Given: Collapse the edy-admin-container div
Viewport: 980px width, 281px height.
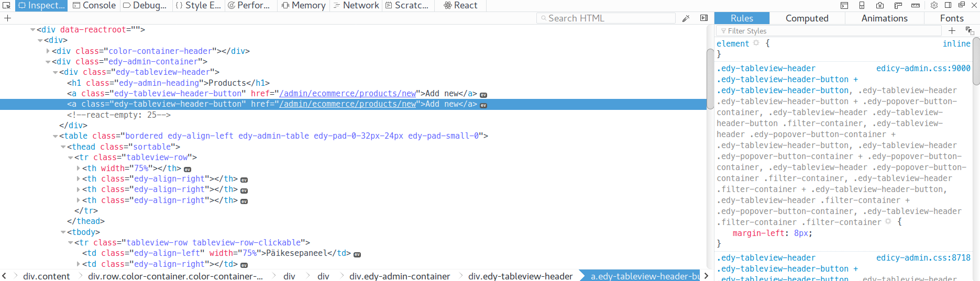Looking at the screenshot, I should [x=48, y=62].
